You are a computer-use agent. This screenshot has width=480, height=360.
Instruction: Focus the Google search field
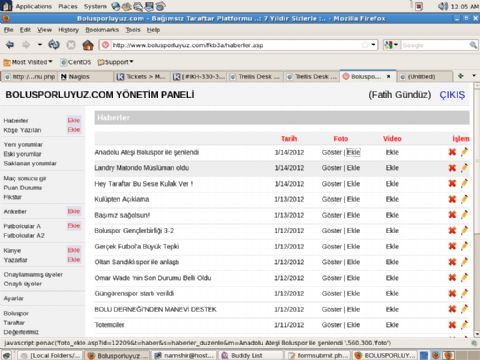coord(435,45)
